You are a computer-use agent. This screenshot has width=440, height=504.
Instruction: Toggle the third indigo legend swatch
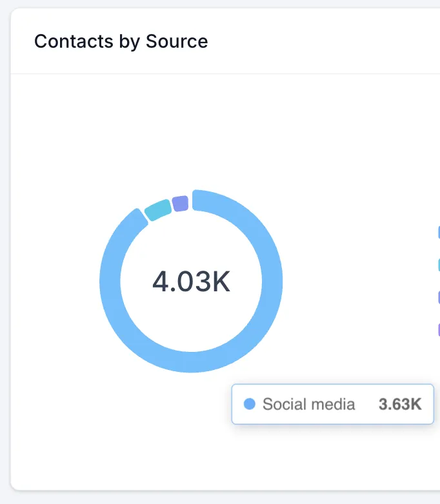point(438,297)
